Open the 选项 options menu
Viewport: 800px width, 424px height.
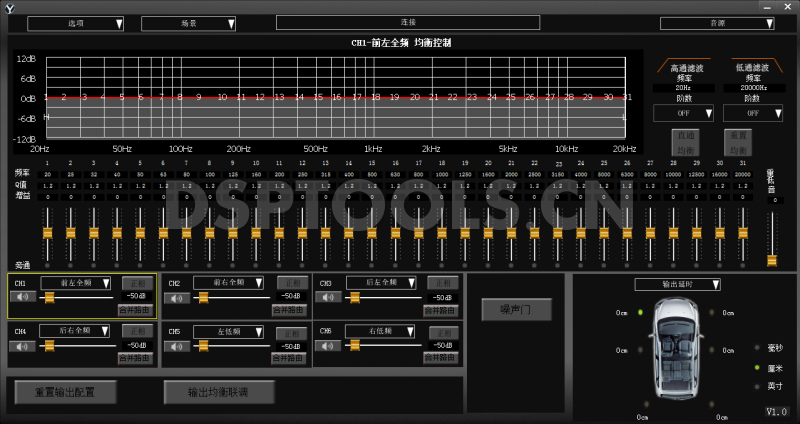pos(75,23)
